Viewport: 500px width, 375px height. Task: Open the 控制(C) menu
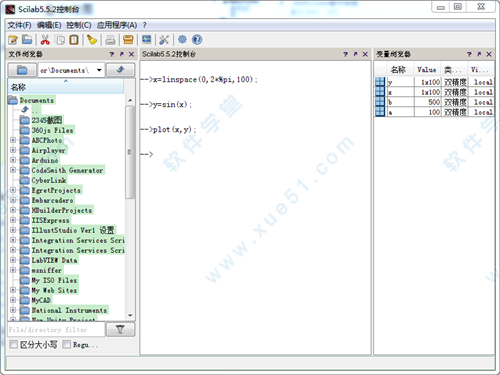[79, 25]
